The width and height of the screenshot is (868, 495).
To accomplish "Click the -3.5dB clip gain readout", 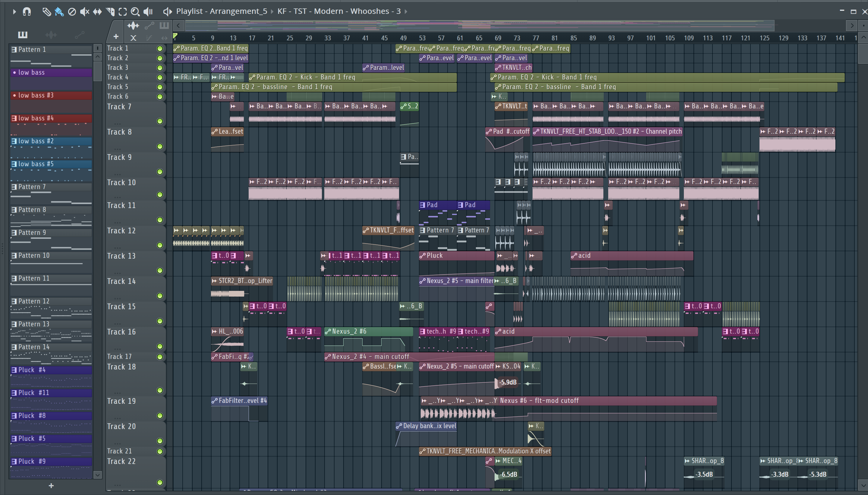I will pos(704,474).
